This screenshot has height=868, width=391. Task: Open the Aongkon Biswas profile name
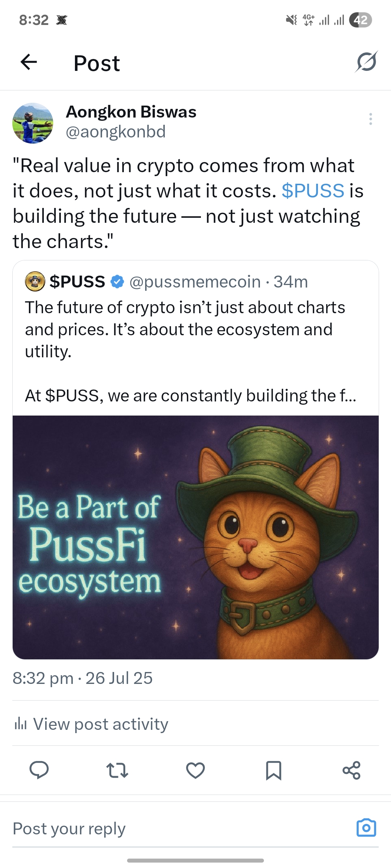click(131, 112)
